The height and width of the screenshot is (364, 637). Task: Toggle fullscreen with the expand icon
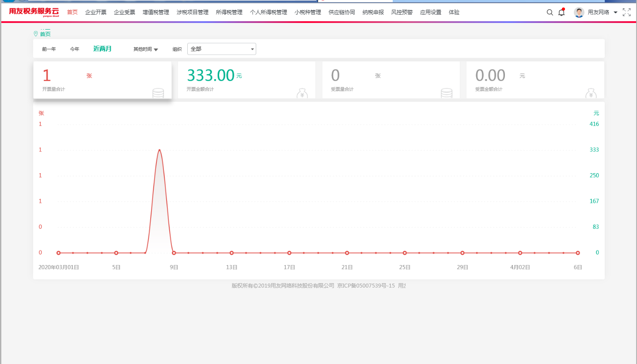pos(626,12)
